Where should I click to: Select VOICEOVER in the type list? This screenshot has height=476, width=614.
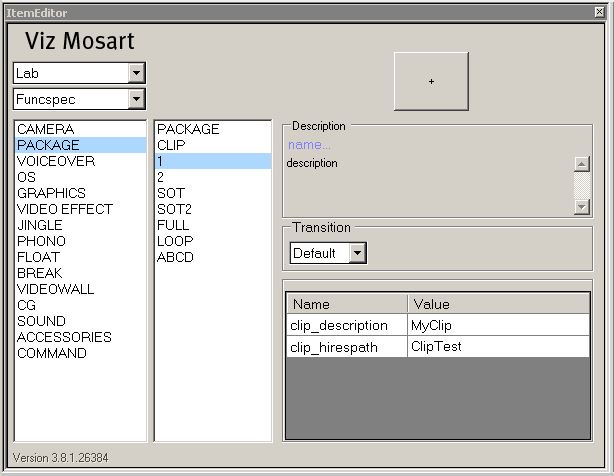[56, 161]
